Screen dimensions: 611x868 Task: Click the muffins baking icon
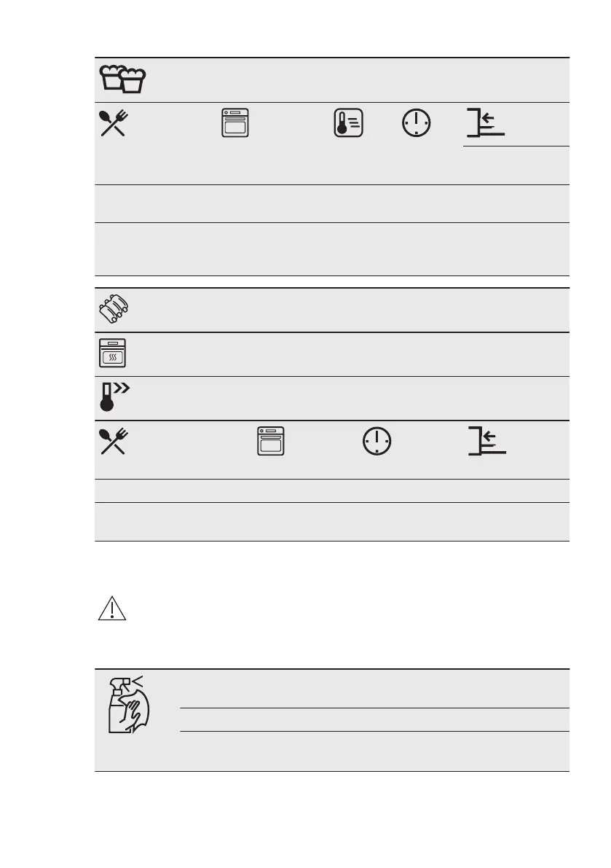point(122,79)
